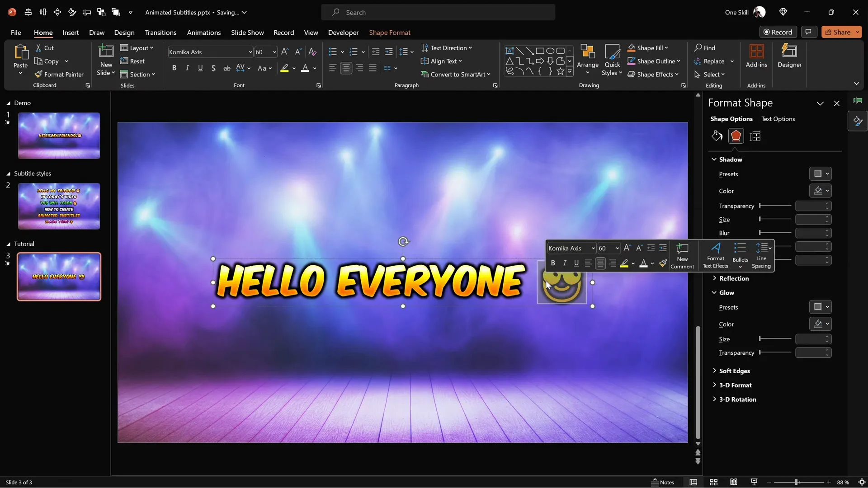Toggle Italic in the ribbon Font group
Screen dimensions: 868x488
coord(187,68)
